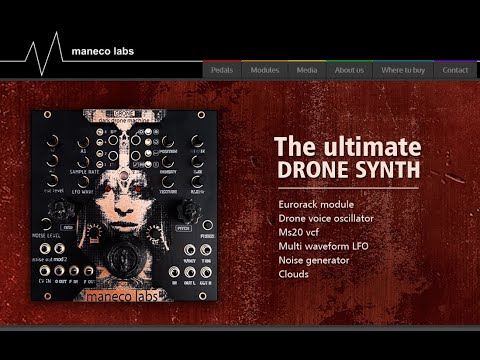Open the About us page
Screen dimensions: 480x360
(x=349, y=70)
